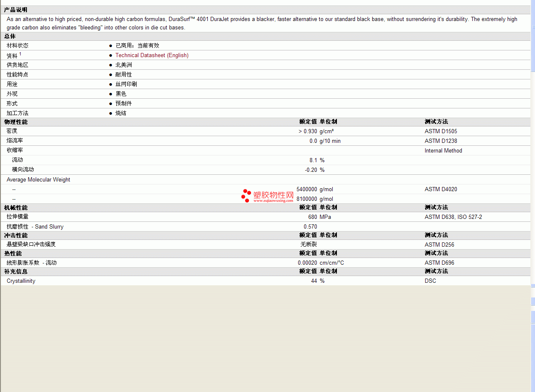Click the shrinkage value 8.1

pyautogui.click(x=313, y=160)
